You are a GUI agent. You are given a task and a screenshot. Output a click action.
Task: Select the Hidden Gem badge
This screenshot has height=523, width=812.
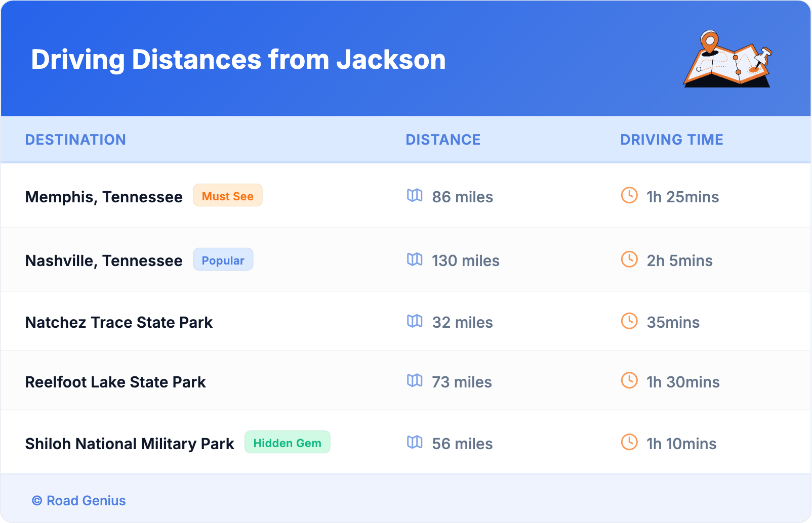[287, 443]
